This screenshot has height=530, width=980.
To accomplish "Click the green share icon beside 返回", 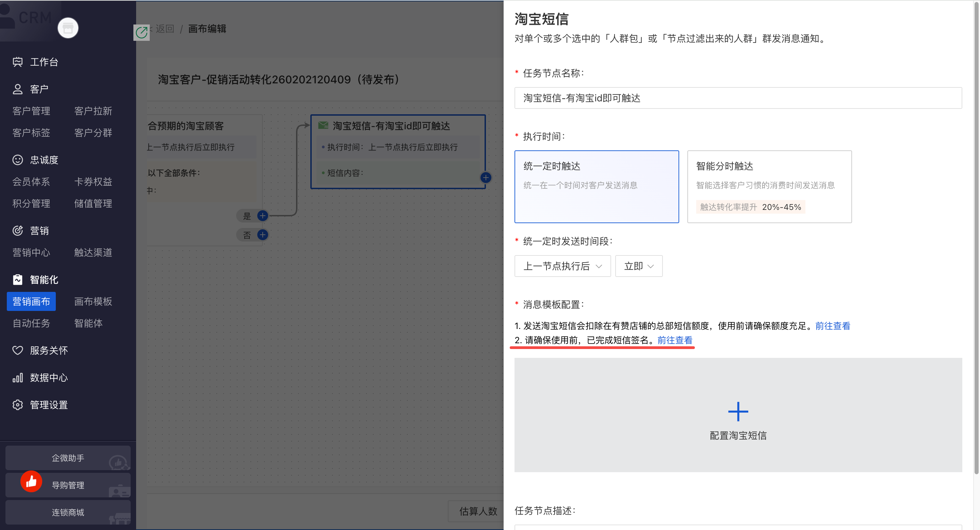I will click(x=142, y=33).
